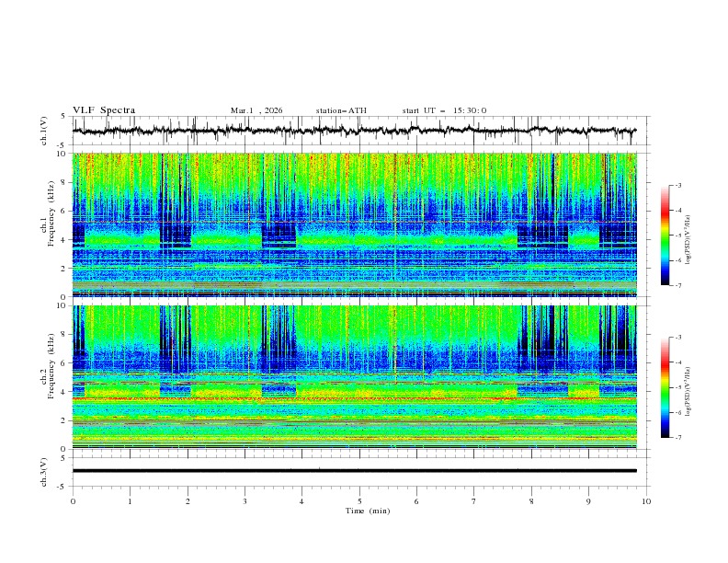Click the "9" tick label on time axis

coord(588,501)
